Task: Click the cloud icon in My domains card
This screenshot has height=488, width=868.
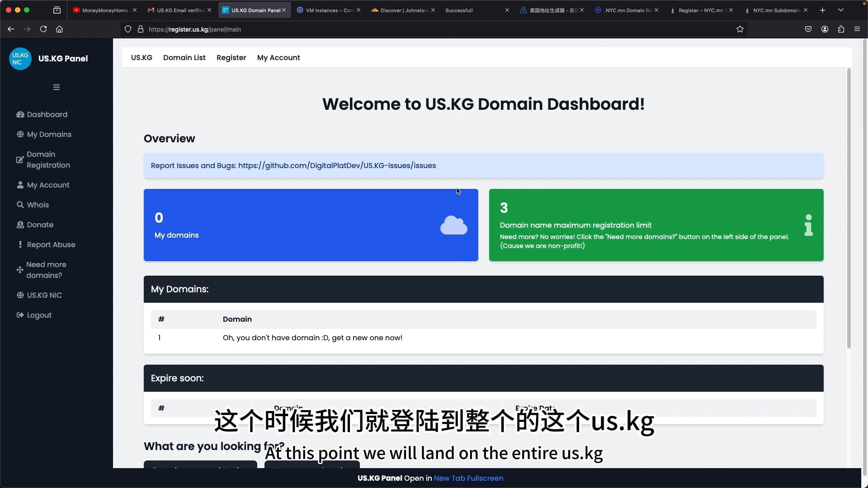Action: [453, 225]
